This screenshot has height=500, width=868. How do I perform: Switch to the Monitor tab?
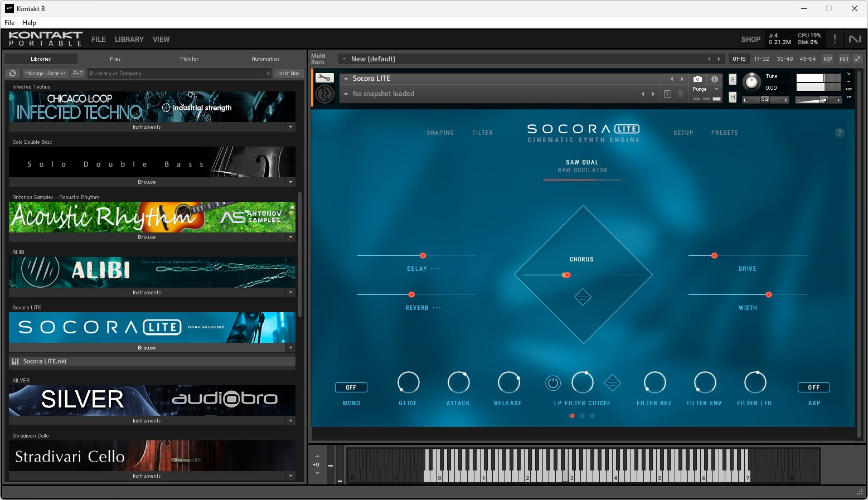point(190,59)
